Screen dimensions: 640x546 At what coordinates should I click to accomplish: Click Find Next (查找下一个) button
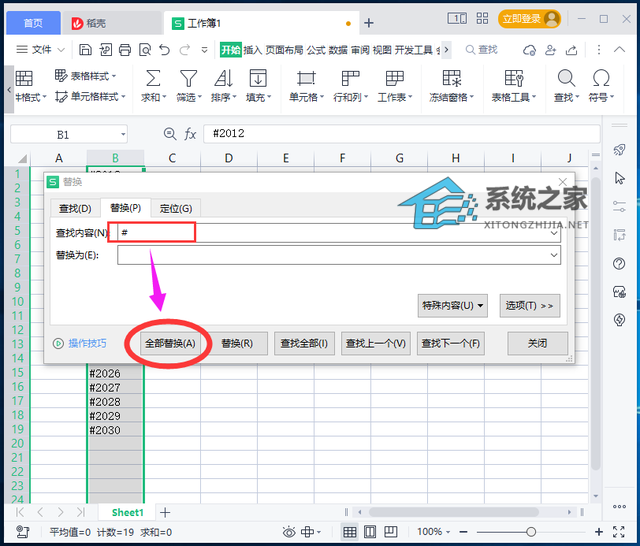pyautogui.click(x=451, y=344)
